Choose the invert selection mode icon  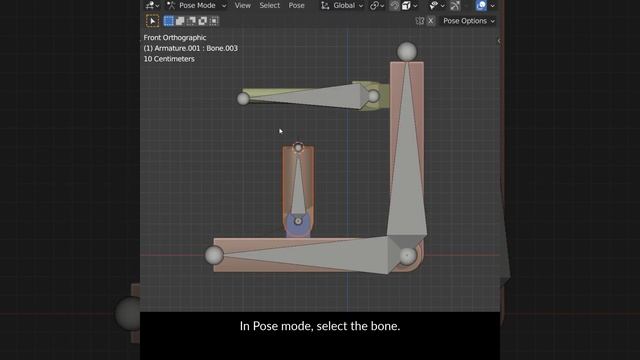[203, 21]
